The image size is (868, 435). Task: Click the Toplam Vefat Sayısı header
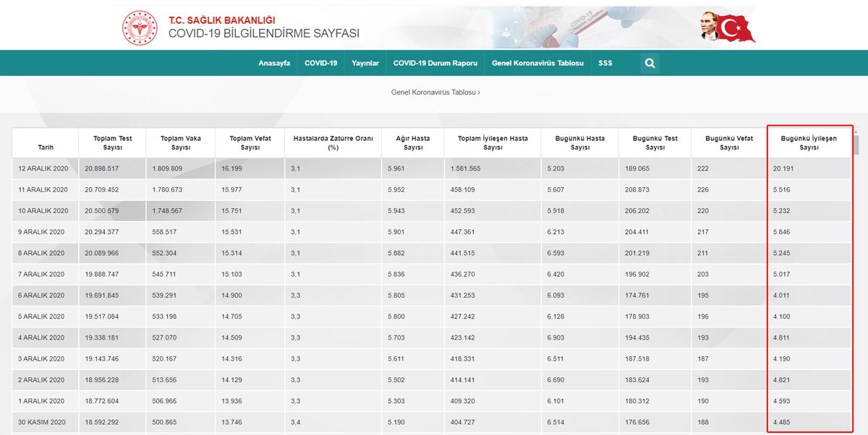coord(250,143)
